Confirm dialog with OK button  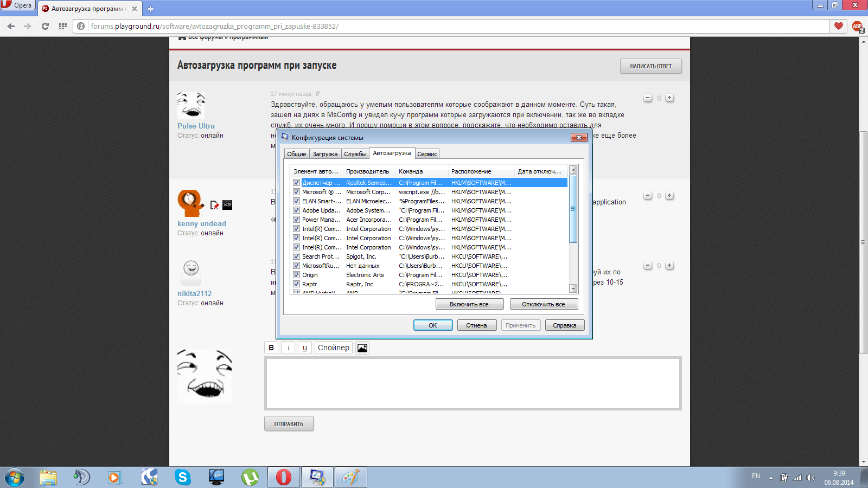(x=433, y=325)
